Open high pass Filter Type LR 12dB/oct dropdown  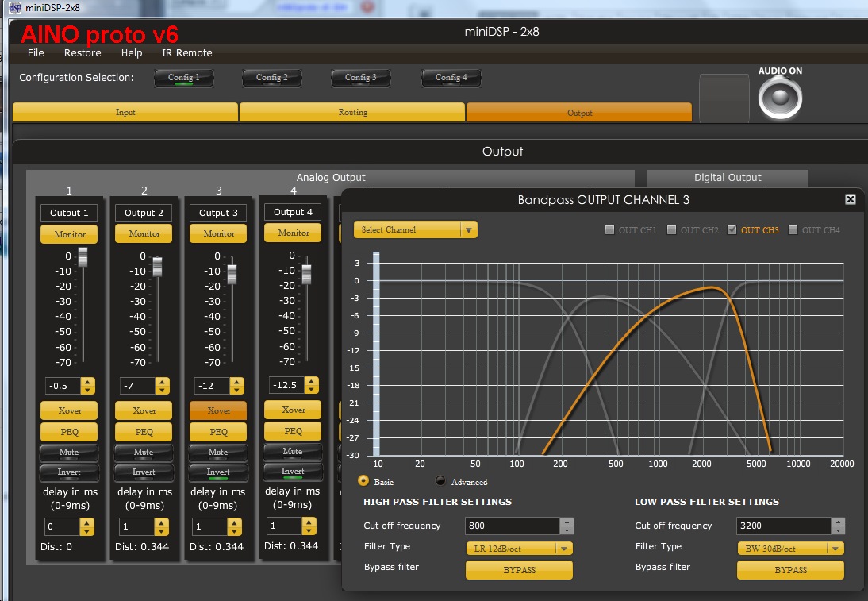click(x=519, y=549)
